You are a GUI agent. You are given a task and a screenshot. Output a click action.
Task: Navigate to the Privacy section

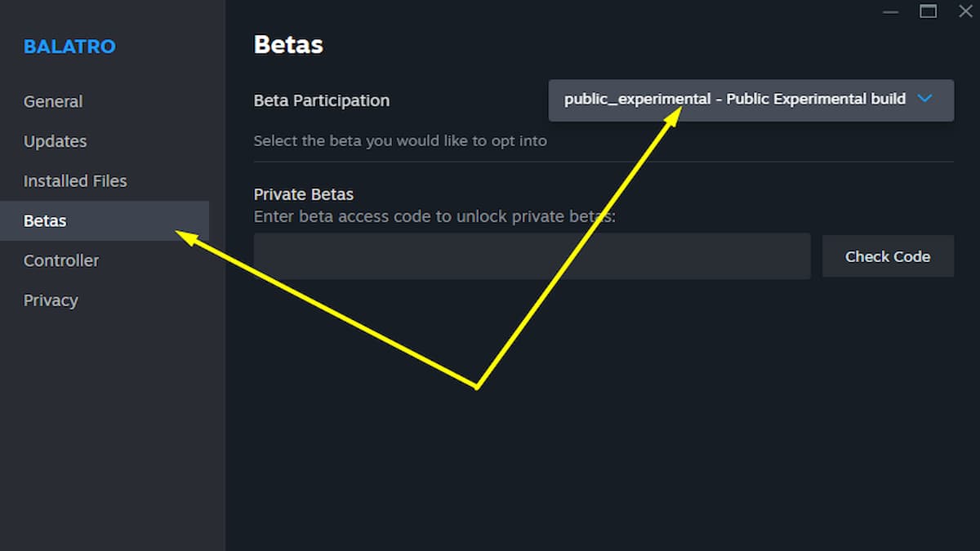51,300
